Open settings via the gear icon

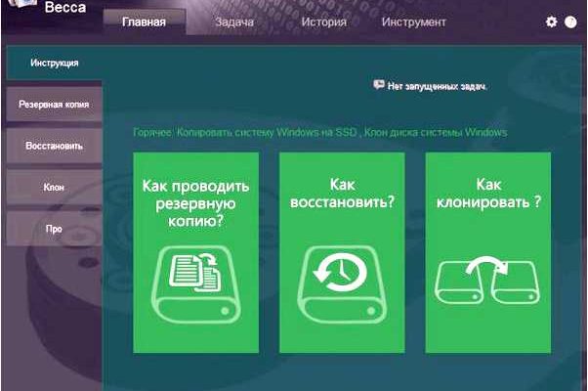[552, 22]
